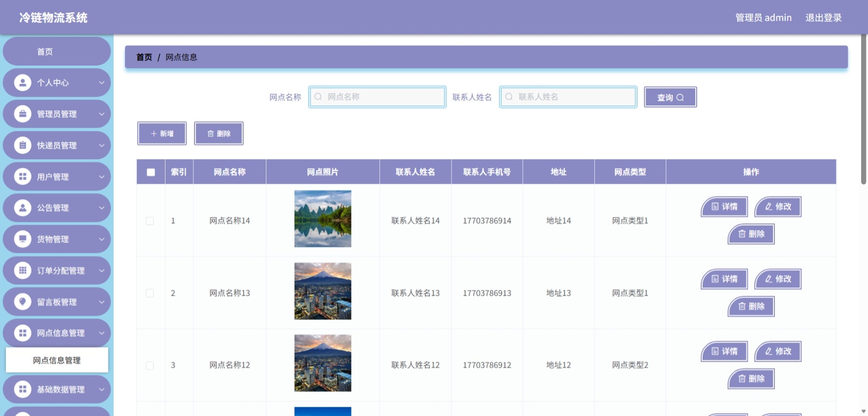
Task: Click the 货物管理 monitor icon
Action: 23,239
